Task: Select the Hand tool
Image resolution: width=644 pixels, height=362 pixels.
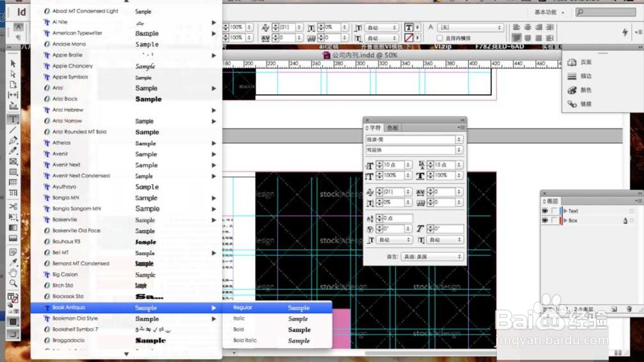Action: point(13,273)
